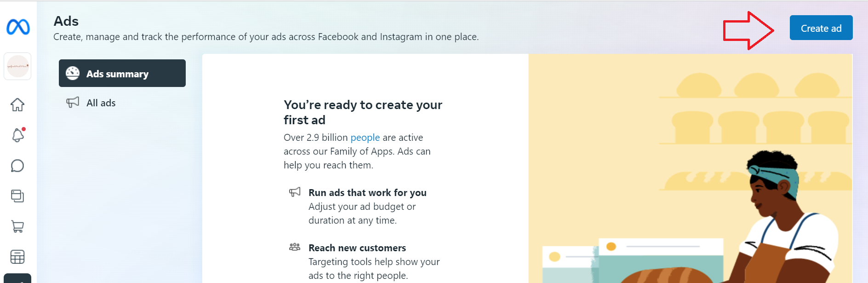Click the Create ad button
The image size is (868, 283).
coord(821,28)
